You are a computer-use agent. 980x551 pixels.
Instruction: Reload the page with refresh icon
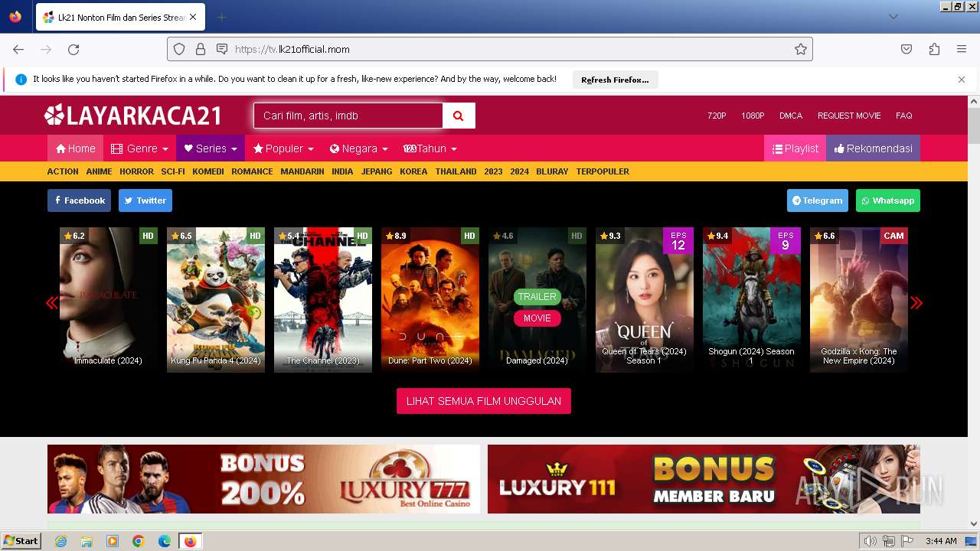(x=73, y=49)
